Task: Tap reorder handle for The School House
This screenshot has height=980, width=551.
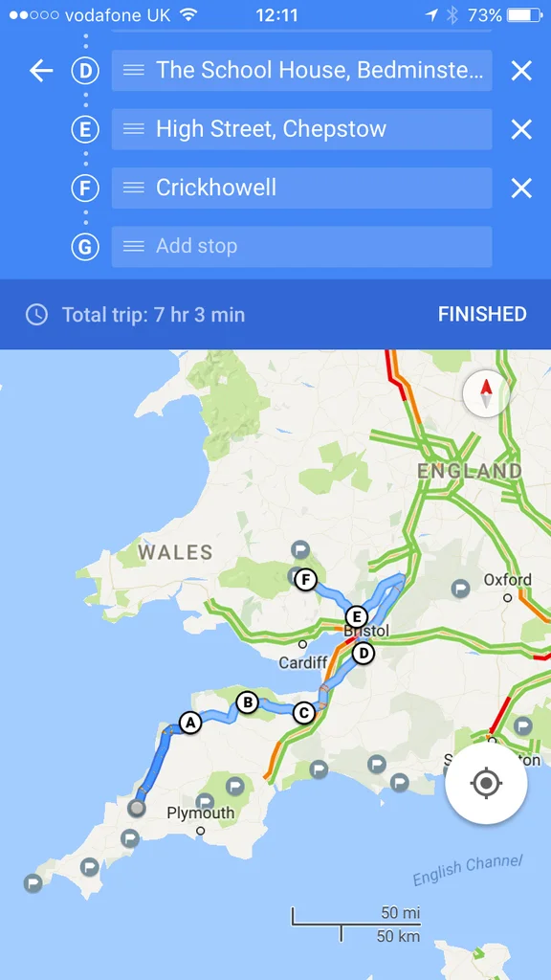Action: point(134,70)
